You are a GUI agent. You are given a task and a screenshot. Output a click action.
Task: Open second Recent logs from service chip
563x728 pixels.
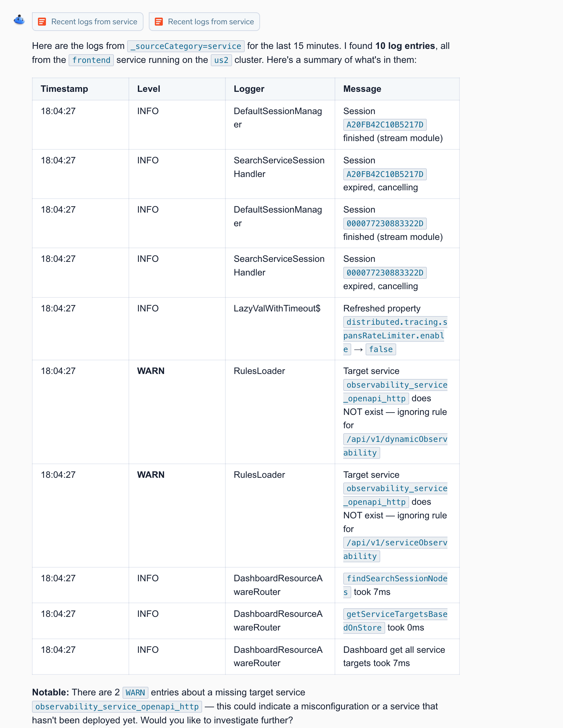204,22
